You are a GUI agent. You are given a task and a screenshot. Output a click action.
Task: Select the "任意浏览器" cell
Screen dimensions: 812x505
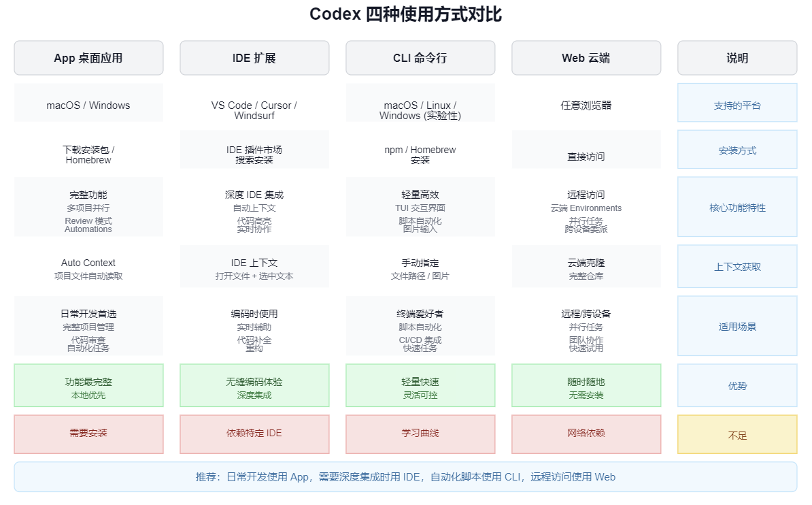(586, 103)
